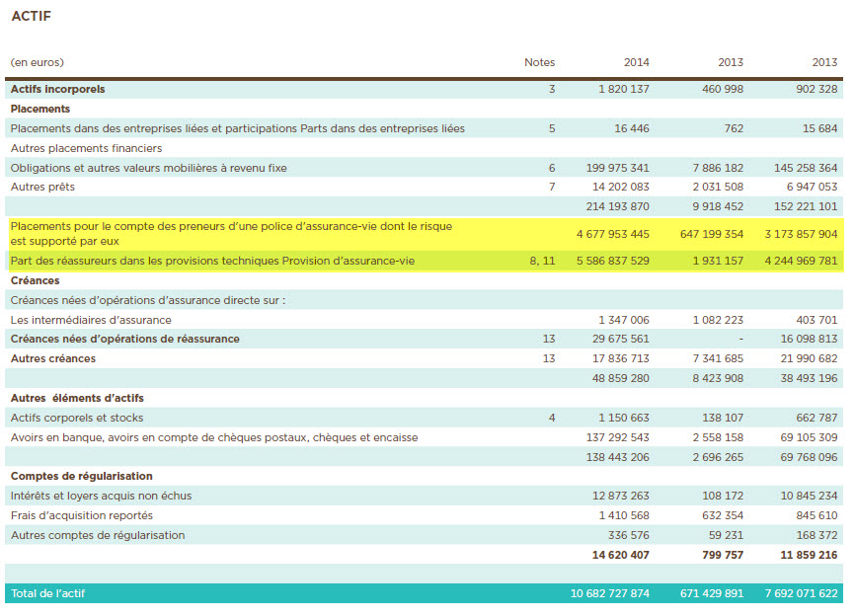
Task: Click Autres comptes de régularisation label
Action: [98, 535]
